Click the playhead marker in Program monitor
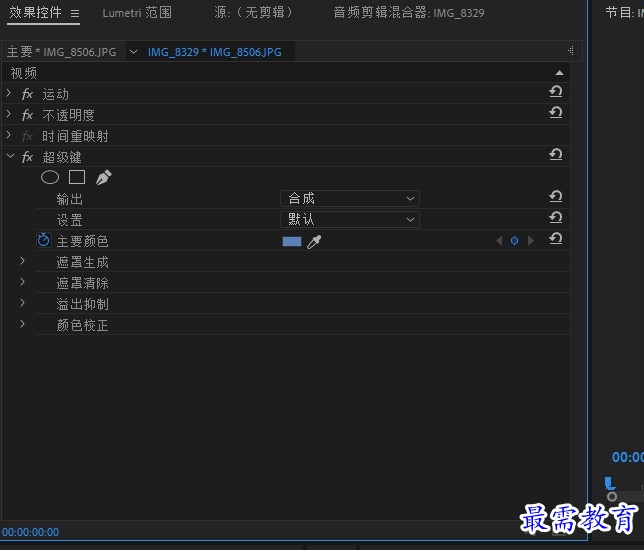644x550 pixels. click(x=610, y=483)
